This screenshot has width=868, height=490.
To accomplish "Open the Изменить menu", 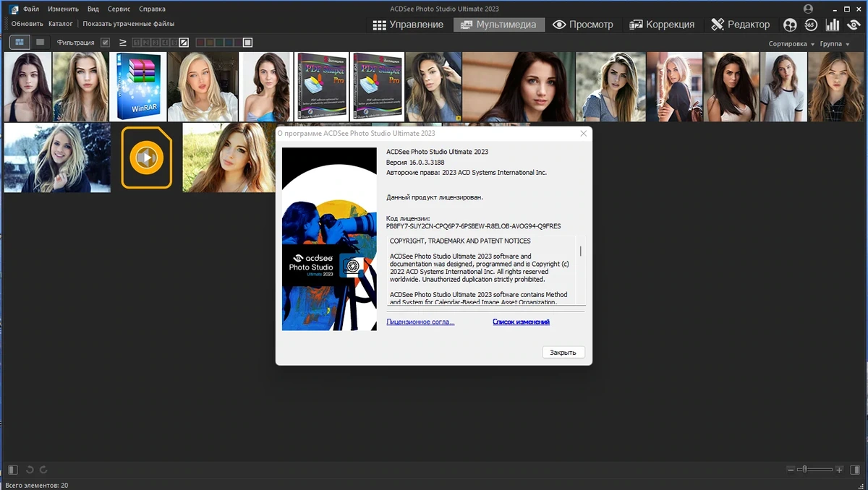I will (63, 9).
